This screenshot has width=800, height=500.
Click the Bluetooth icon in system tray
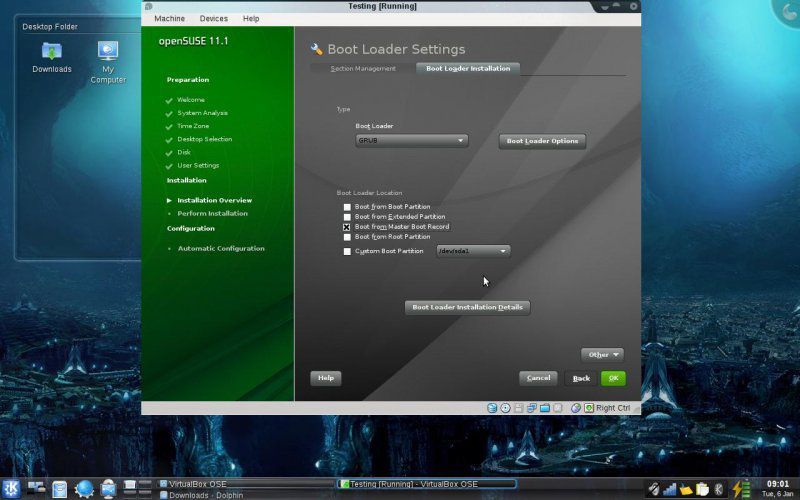[x=718, y=488]
